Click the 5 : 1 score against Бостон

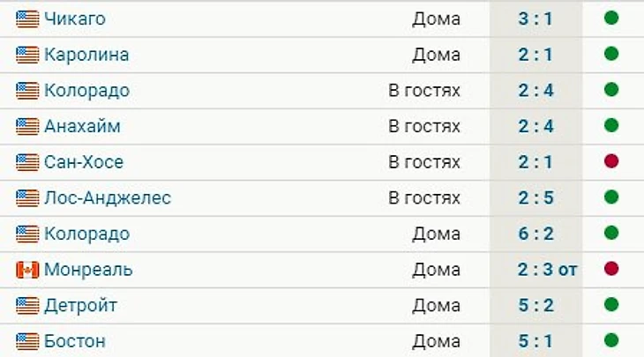pyautogui.click(x=535, y=341)
